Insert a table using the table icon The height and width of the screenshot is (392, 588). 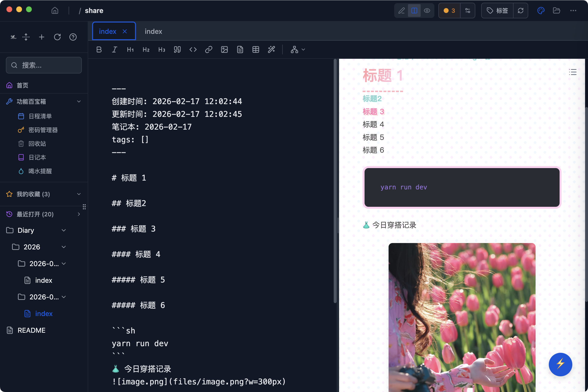(x=256, y=49)
